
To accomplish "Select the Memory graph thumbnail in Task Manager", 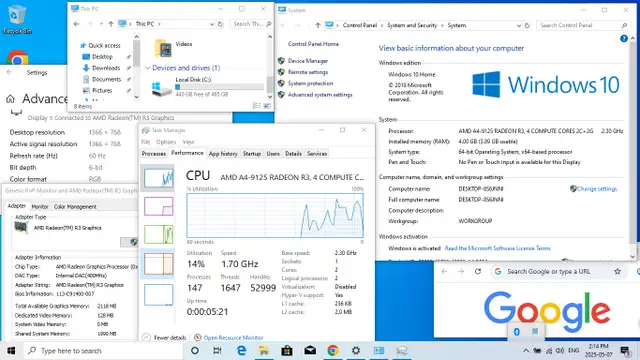I will click(159, 206).
